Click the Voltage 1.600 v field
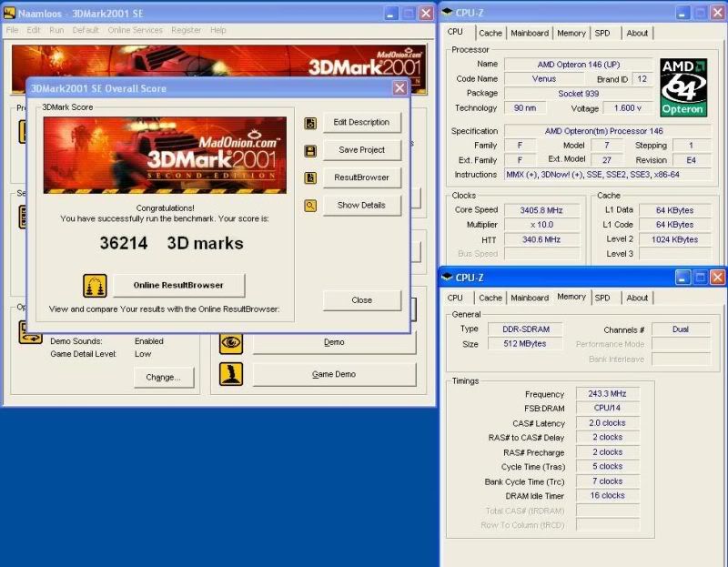 [x=627, y=108]
